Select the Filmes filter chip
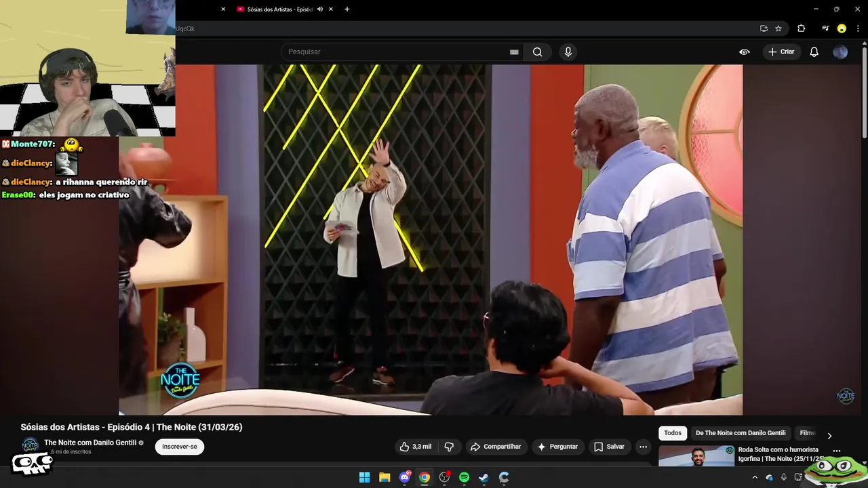This screenshot has height=488, width=868. [x=807, y=433]
